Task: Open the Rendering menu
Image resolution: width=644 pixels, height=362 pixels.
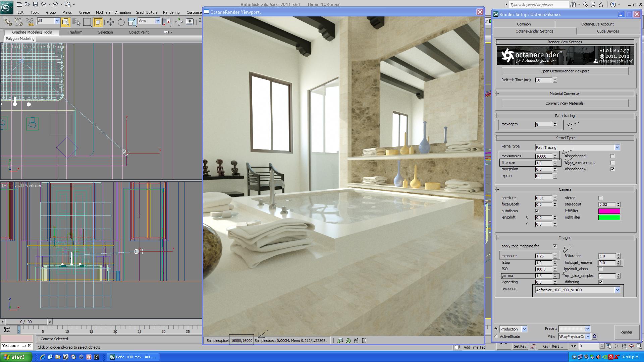Action: (171, 12)
